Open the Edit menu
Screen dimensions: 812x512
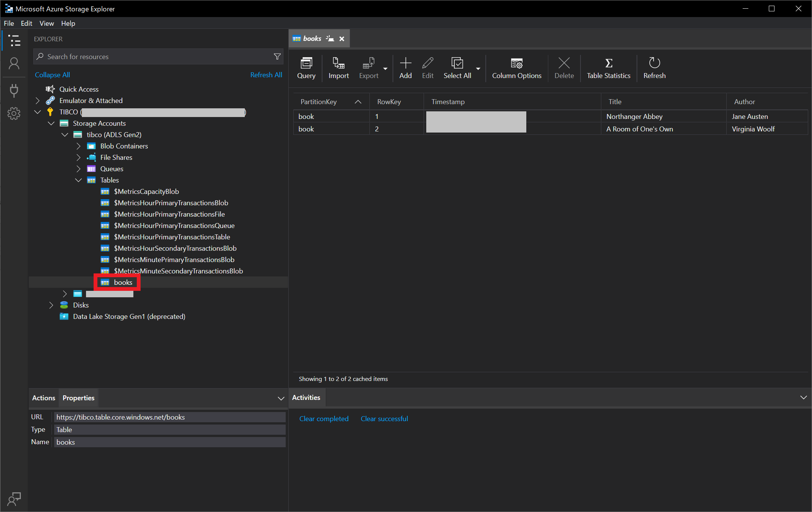pos(27,23)
